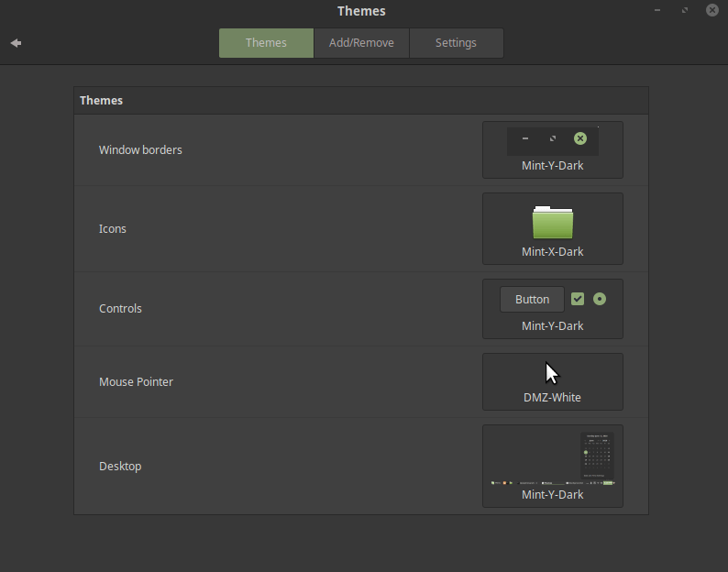728x572 pixels.
Task: Open the Desktop theme chooser
Action: coord(553,467)
